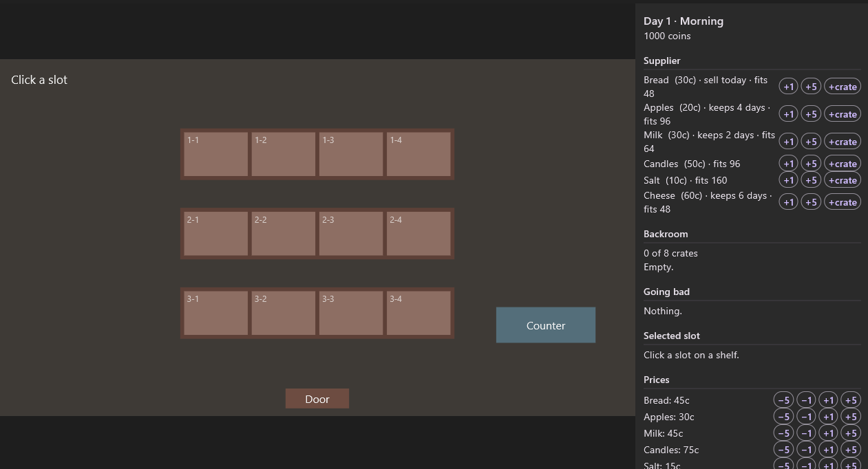This screenshot has width=868, height=469.
Task: Raise the Milk price by 5
Action: click(851, 433)
